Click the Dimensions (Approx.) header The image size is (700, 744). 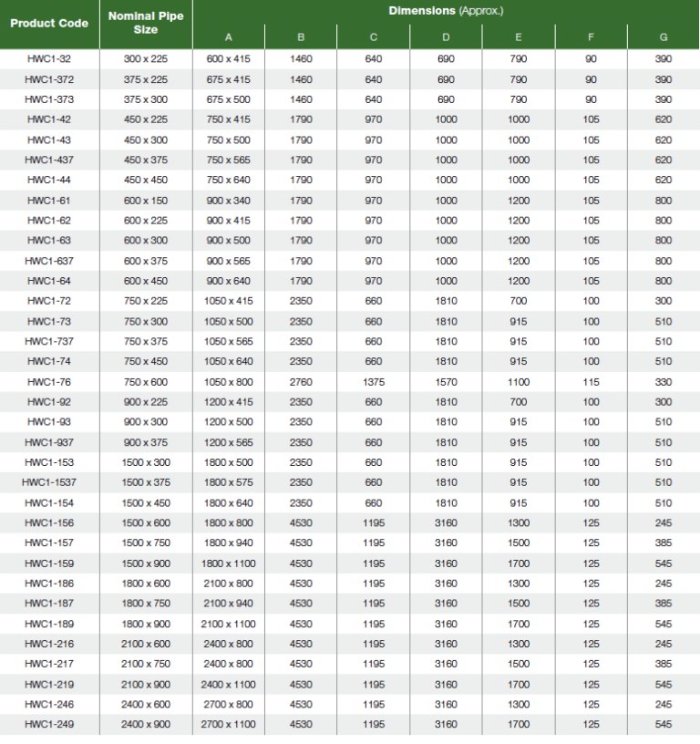coord(446,11)
